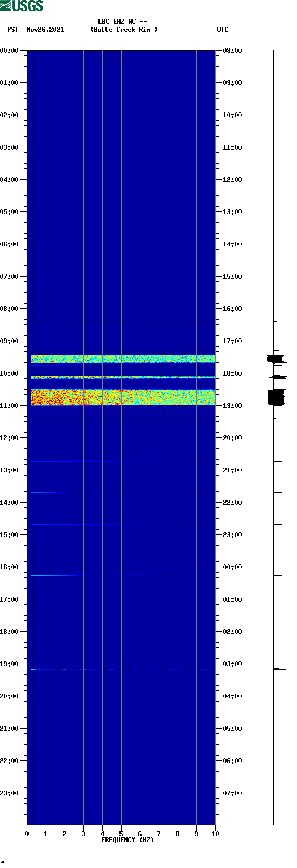
Task: Click the date label 'Nov26,2021'
Action: click(x=45, y=30)
